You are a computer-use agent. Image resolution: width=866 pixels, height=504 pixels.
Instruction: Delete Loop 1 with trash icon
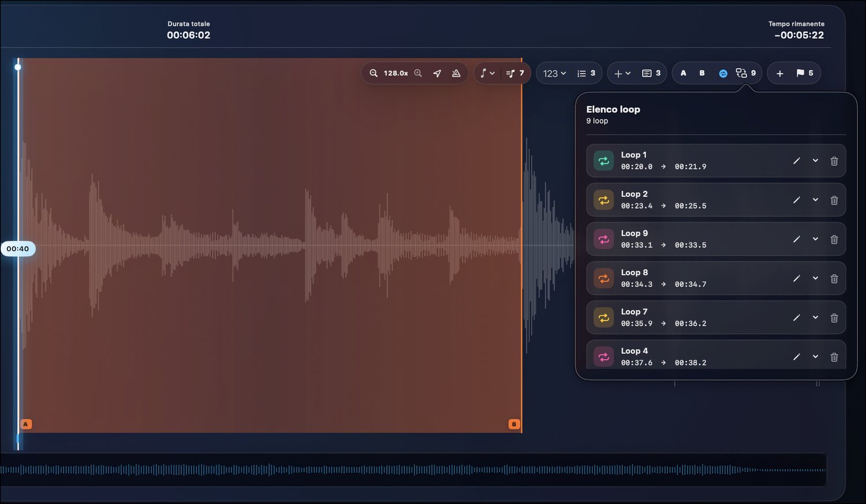pyautogui.click(x=834, y=161)
